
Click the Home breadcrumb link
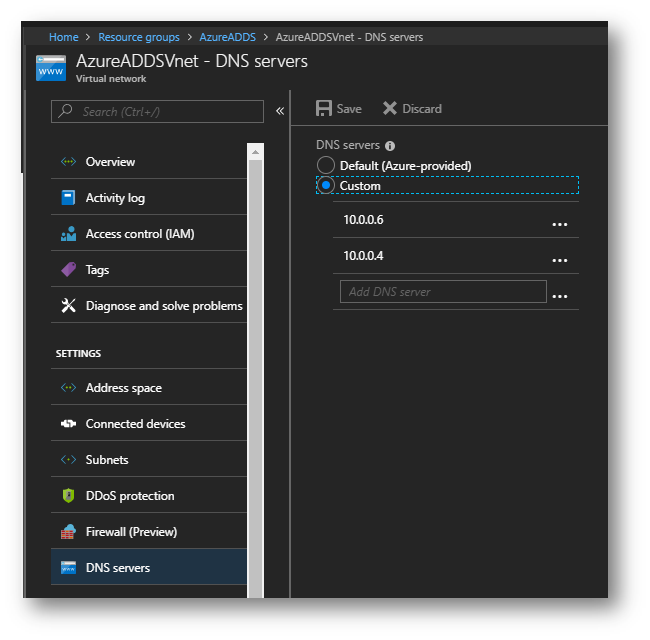[x=63, y=37]
